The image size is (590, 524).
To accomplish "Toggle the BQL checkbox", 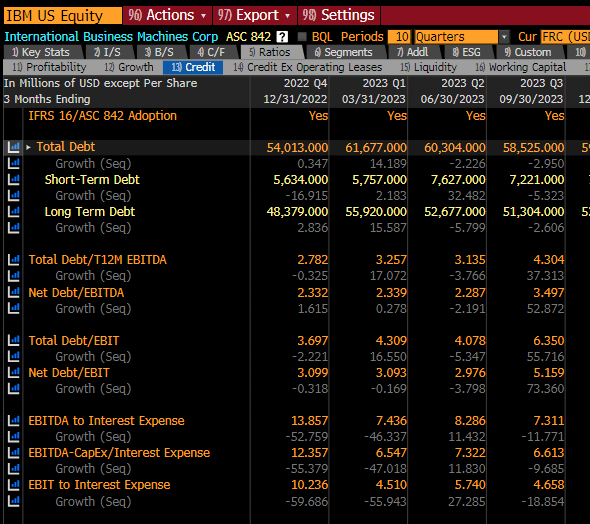I will tap(302, 36).
